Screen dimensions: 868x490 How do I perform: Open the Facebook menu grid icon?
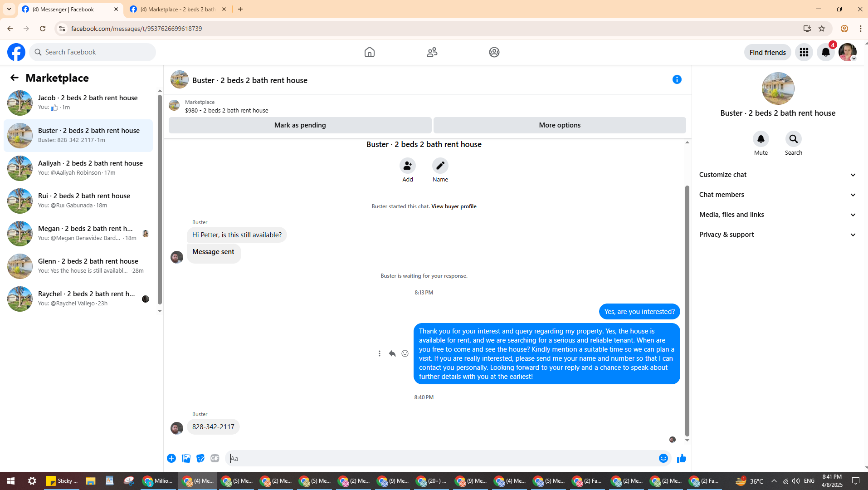804,52
